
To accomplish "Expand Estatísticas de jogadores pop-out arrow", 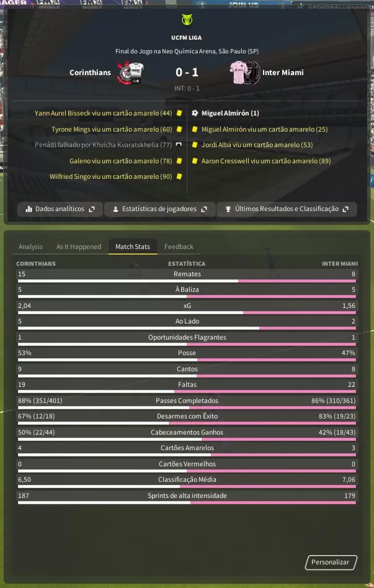I will 204,209.
